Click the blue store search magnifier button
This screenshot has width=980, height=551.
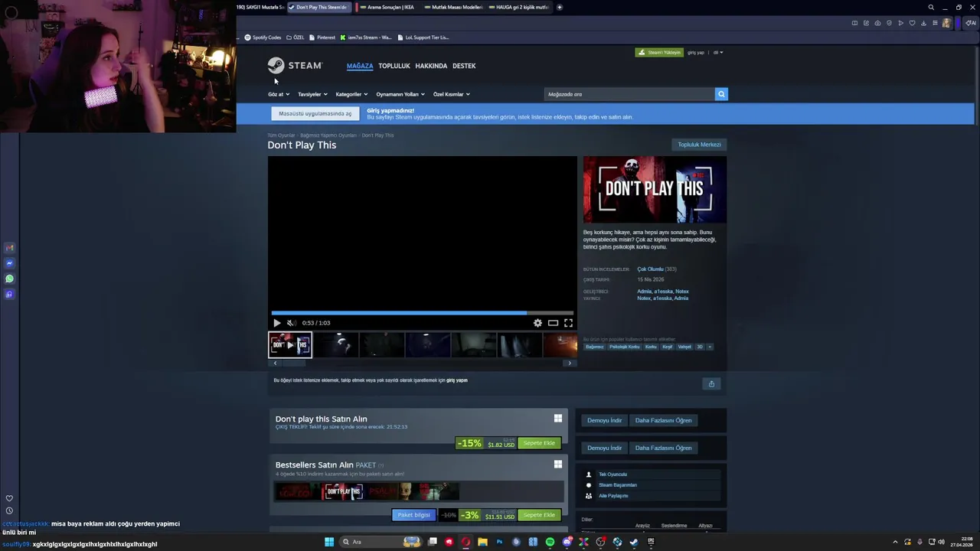(720, 94)
